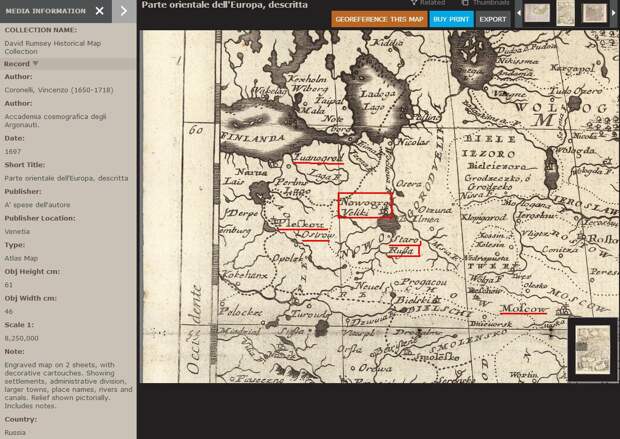Click the Georeference This Map button
620x439 pixels.
pos(379,19)
